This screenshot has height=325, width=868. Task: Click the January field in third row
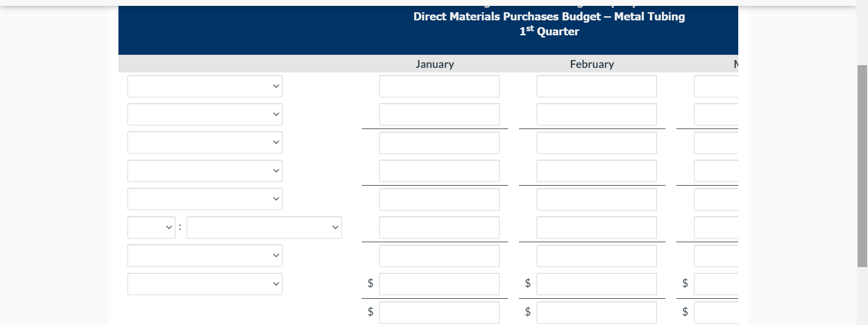(439, 143)
